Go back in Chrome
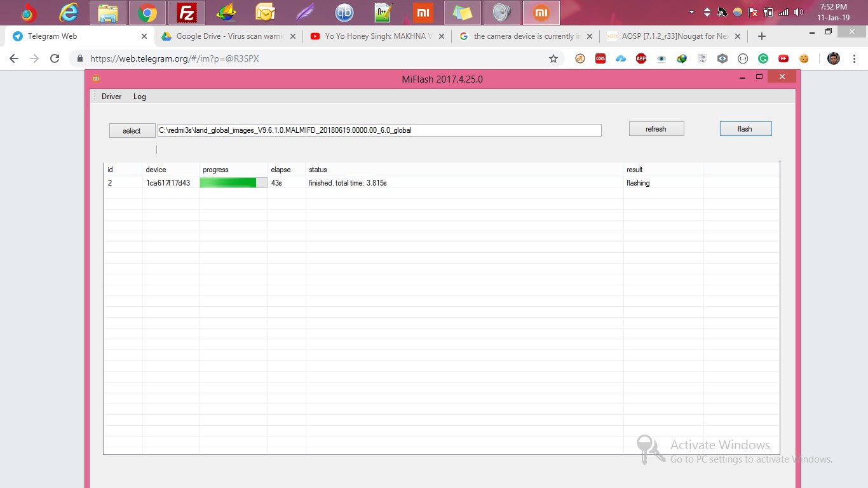Viewport: 868px width, 488px height. point(14,58)
